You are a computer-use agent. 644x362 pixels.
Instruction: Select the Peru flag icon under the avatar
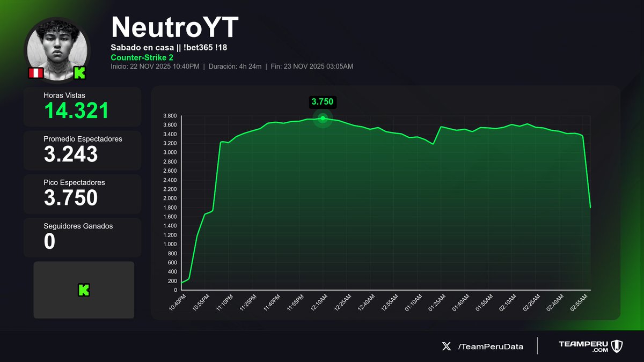pyautogui.click(x=35, y=73)
